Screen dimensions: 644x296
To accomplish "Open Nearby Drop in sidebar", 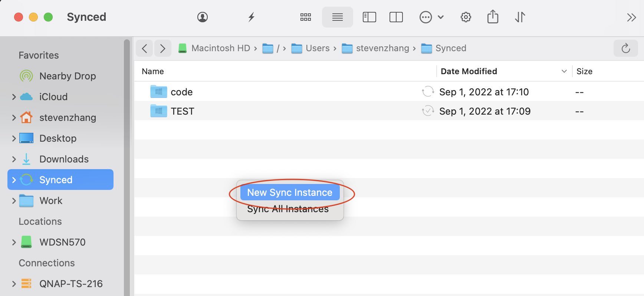I will (68, 76).
